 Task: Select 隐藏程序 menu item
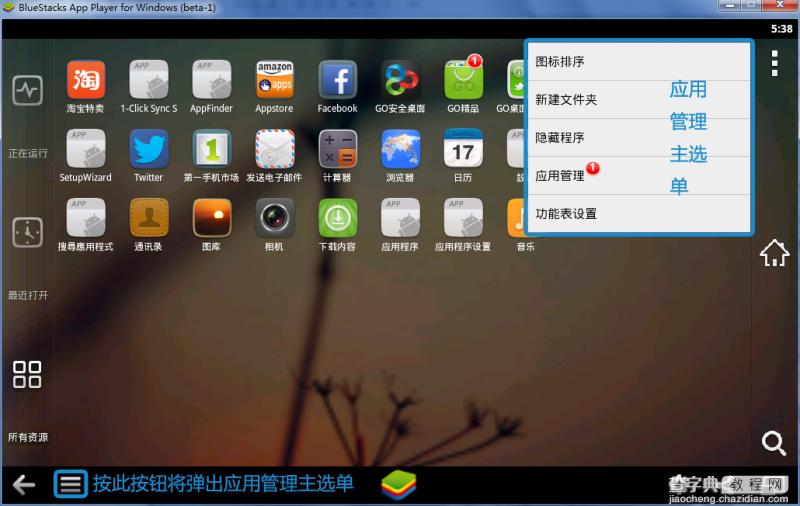coord(639,138)
